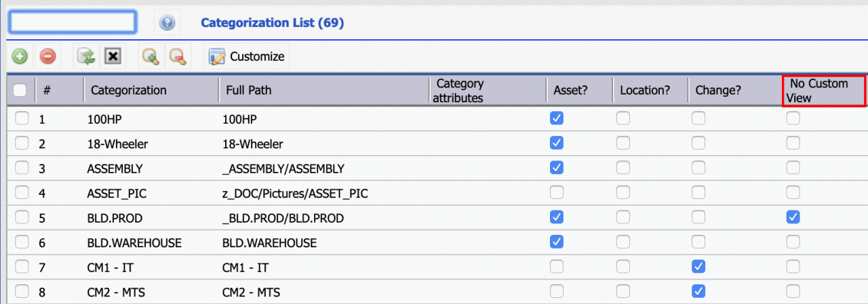The image size is (868, 304).
Task: Click the export list icon with green arrow
Action: click(85, 57)
